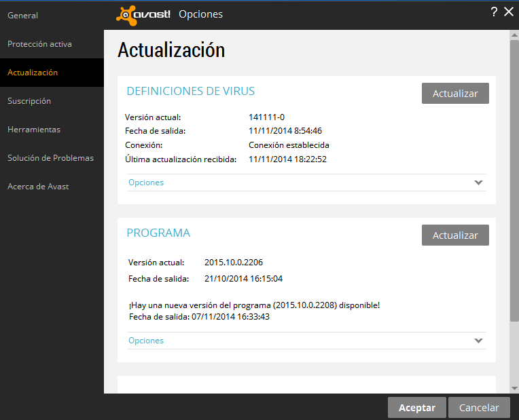Click virus definitions version 141111-0
This screenshot has width=519, height=420.
point(266,117)
